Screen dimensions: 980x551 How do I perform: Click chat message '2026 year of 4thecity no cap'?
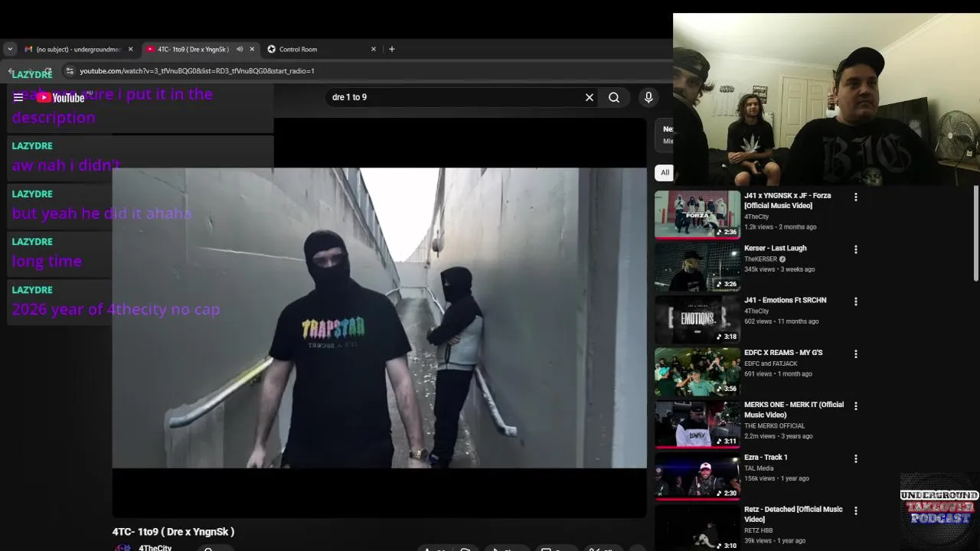click(116, 309)
